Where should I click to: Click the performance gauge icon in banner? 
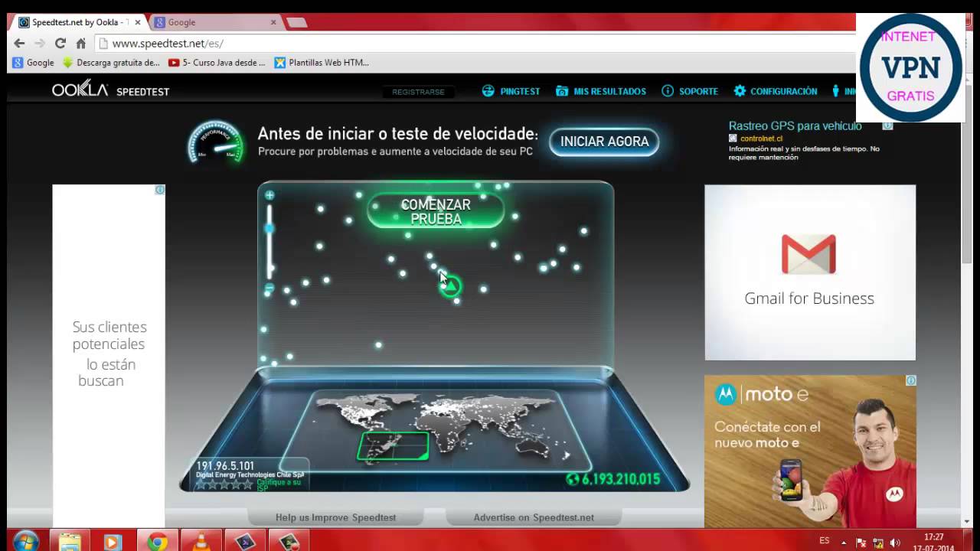(x=216, y=142)
